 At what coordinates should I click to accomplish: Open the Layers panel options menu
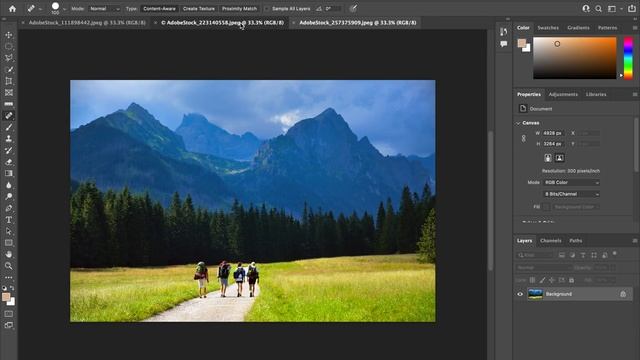point(635,241)
